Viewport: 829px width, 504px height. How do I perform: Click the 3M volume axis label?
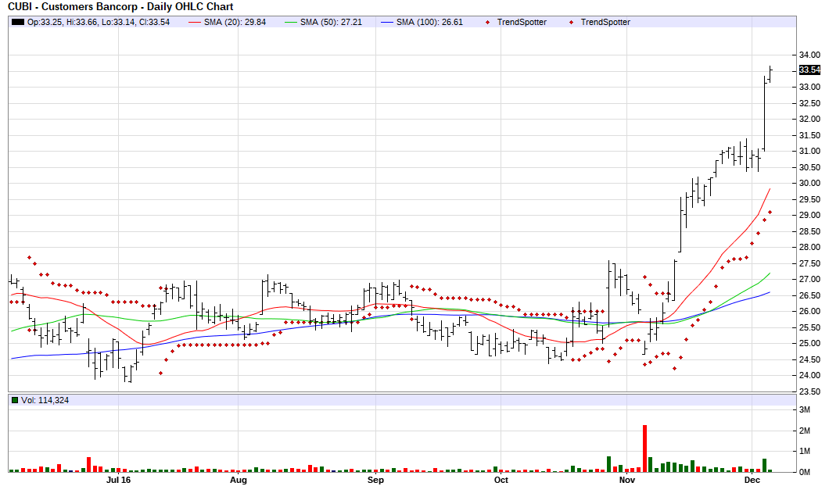[805, 410]
